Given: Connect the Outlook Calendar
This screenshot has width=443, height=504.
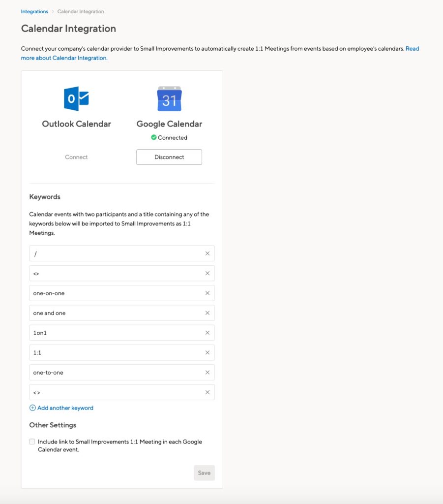Looking at the screenshot, I should click(76, 157).
